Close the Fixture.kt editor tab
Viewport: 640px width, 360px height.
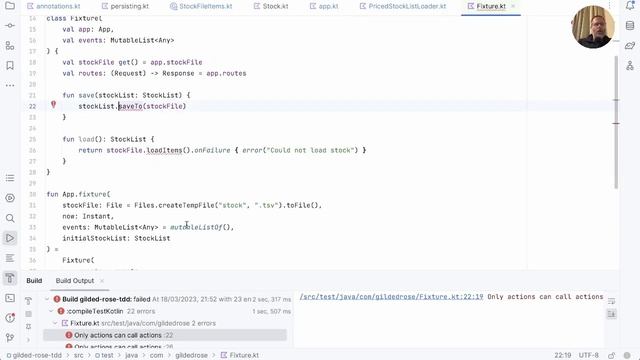point(513,6)
